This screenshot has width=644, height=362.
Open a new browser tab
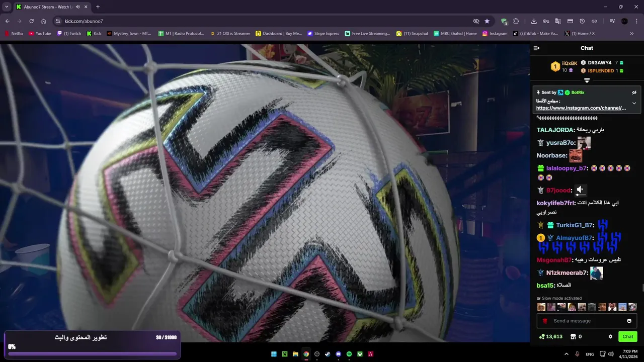98,7
